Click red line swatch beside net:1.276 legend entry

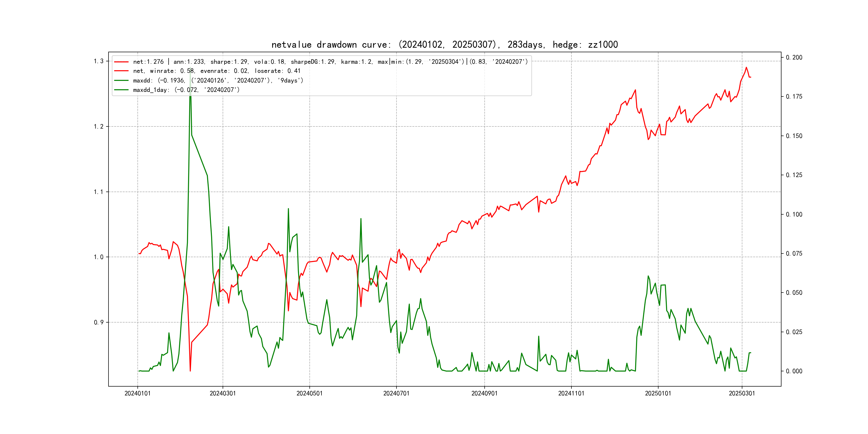(121, 62)
